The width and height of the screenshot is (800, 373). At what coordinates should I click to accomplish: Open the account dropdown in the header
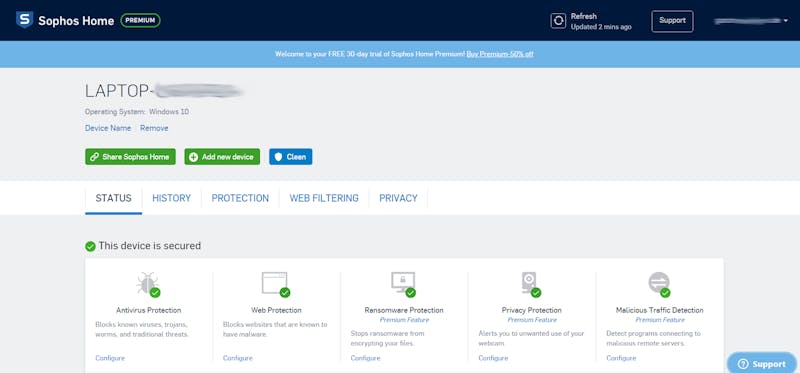click(x=751, y=21)
